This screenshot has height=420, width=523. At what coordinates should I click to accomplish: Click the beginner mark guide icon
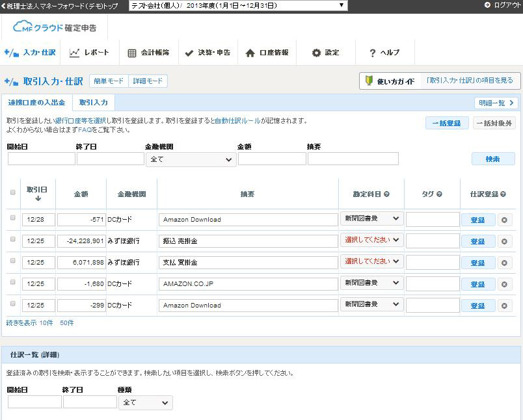pyautogui.click(x=369, y=81)
